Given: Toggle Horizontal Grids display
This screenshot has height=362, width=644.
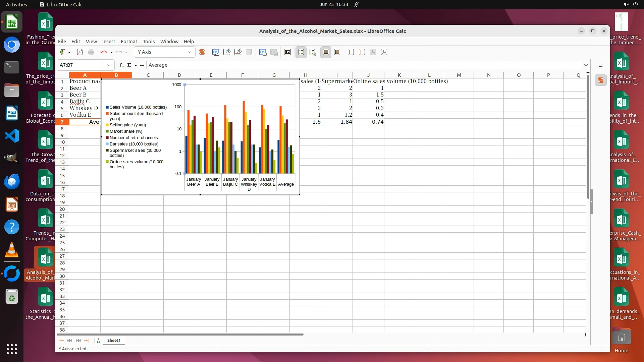Looking at the screenshot, I should coord(326,52).
